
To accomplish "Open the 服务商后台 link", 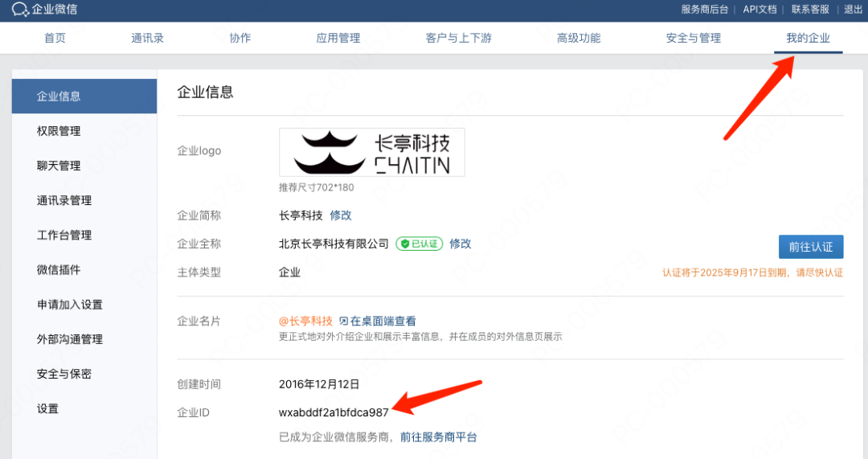I will tap(704, 10).
